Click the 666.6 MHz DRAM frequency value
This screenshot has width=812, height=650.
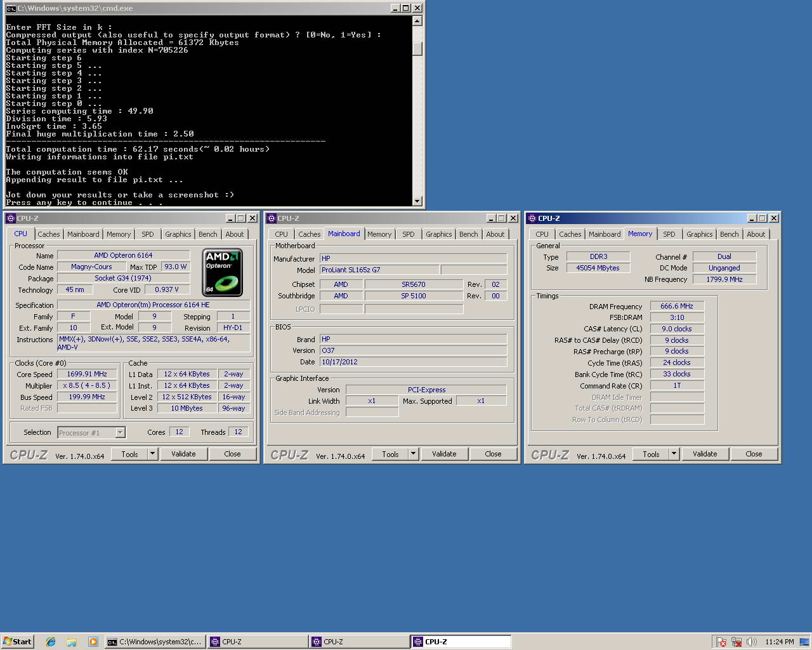tap(677, 306)
